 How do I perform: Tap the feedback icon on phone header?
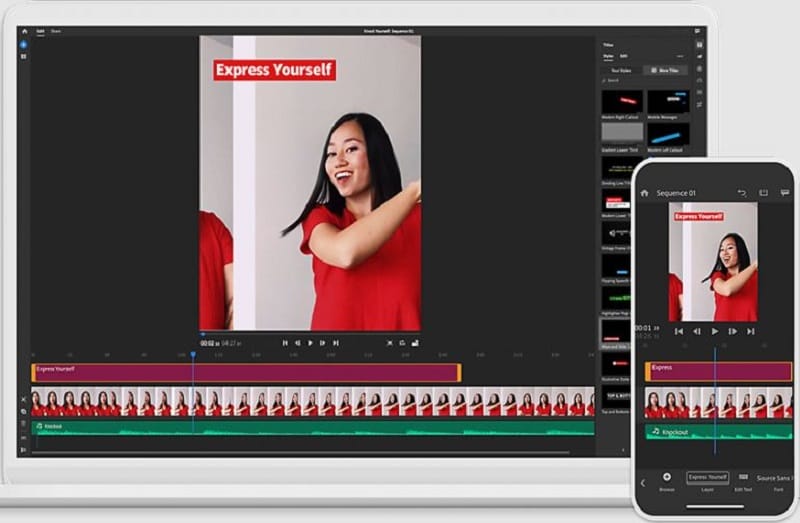pos(785,193)
